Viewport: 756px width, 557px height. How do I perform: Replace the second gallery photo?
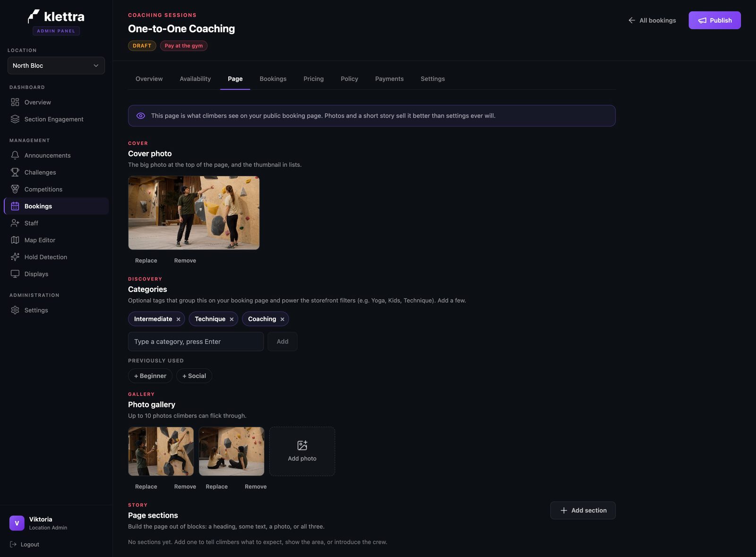point(217,487)
